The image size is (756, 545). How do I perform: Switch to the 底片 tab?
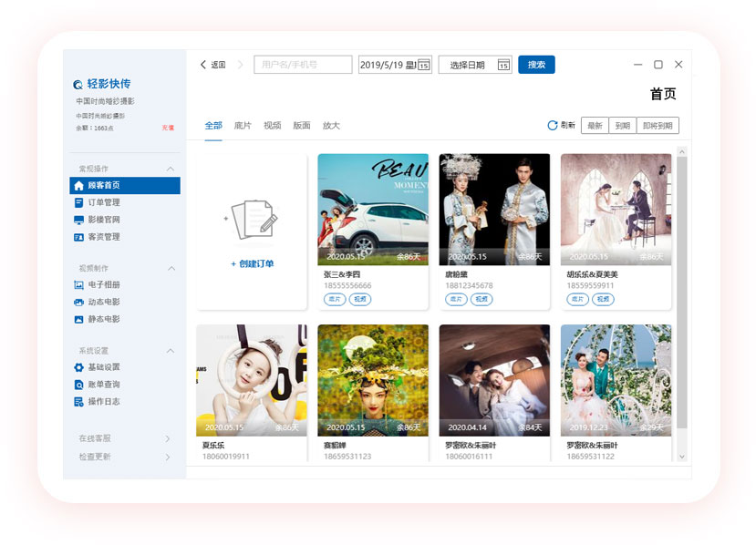coord(243,126)
